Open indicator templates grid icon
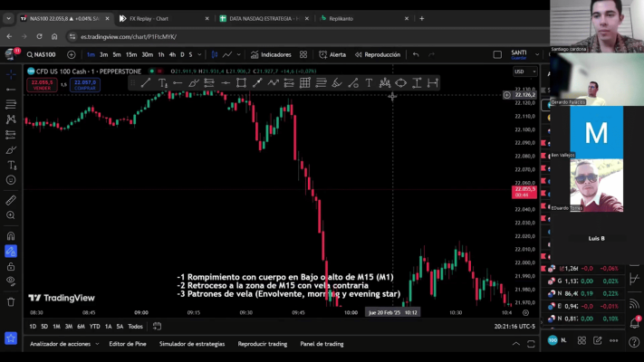644x362 pixels. pyautogui.click(x=303, y=54)
